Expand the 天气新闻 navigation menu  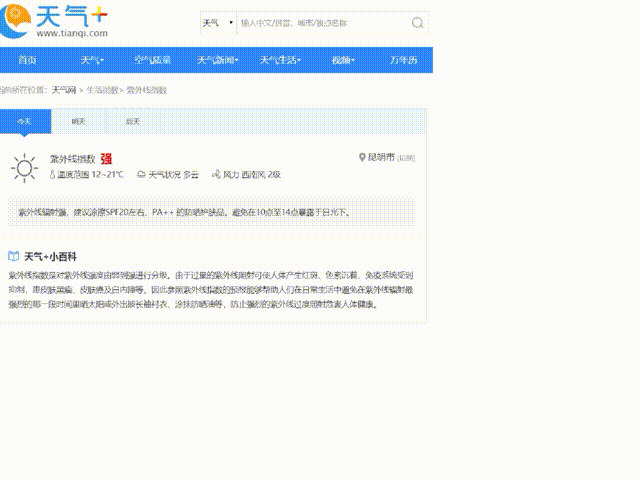[217, 60]
